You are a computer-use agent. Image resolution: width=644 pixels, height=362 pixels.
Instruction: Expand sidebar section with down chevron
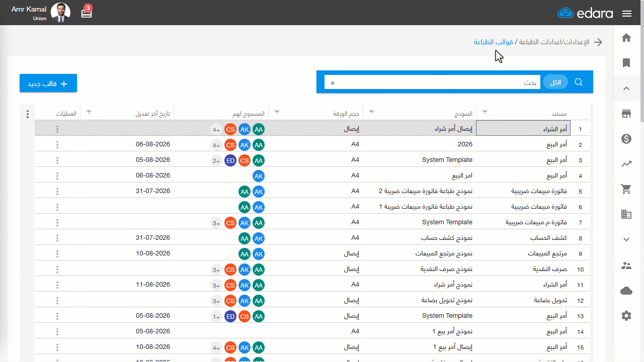pyautogui.click(x=626, y=239)
